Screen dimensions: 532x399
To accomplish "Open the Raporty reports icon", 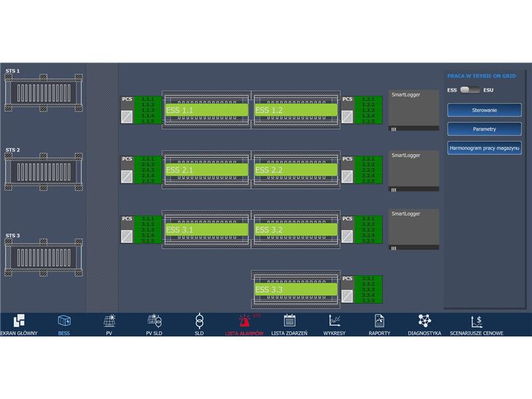I will (x=379, y=321).
